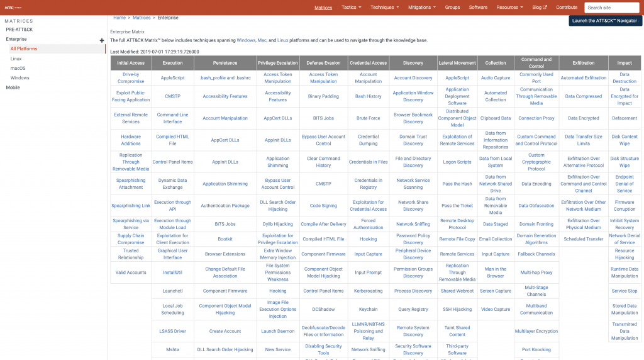Open the Exfiltration tactic header

tap(583, 63)
